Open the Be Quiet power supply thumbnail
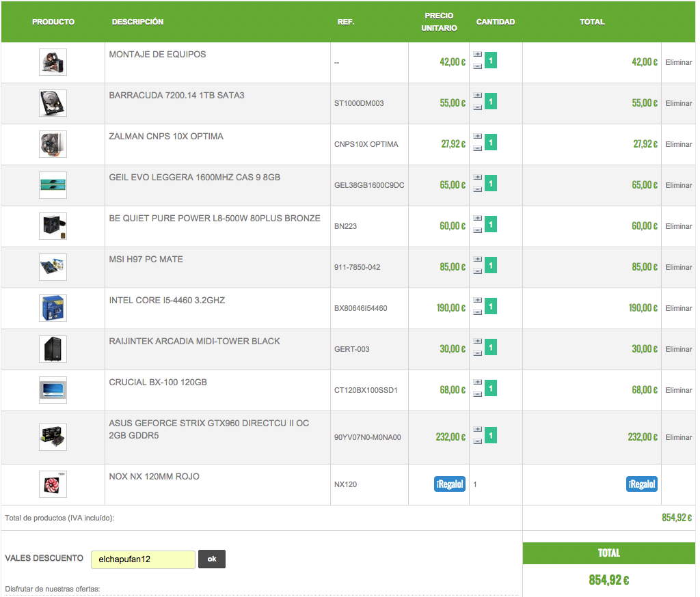Image resolution: width=700 pixels, height=597 pixels. point(53,226)
